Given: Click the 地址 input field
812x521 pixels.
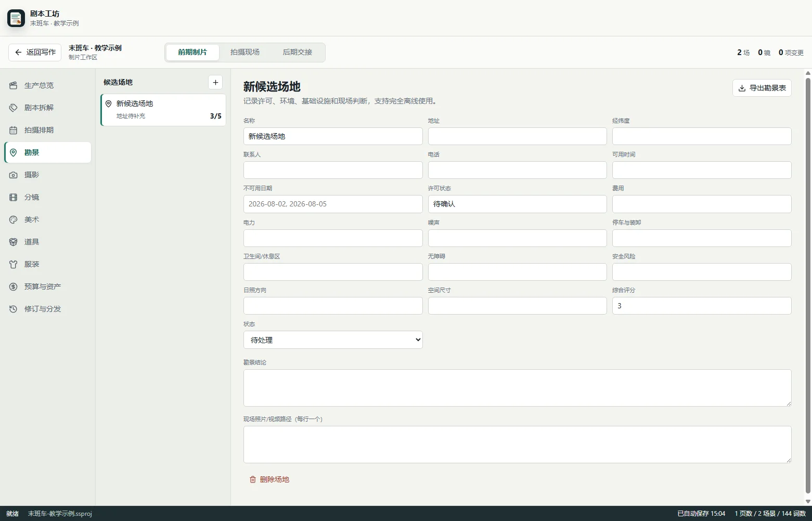Looking at the screenshot, I should click(517, 136).
